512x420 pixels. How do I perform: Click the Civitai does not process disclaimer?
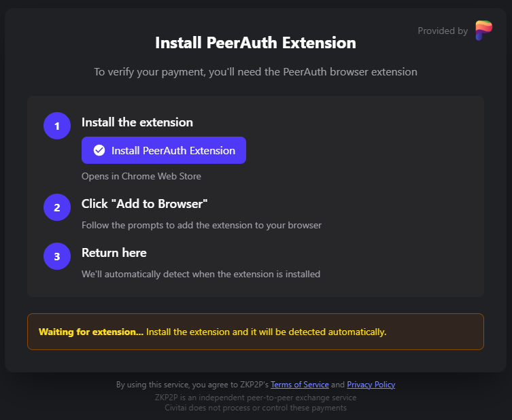point(256,408)
